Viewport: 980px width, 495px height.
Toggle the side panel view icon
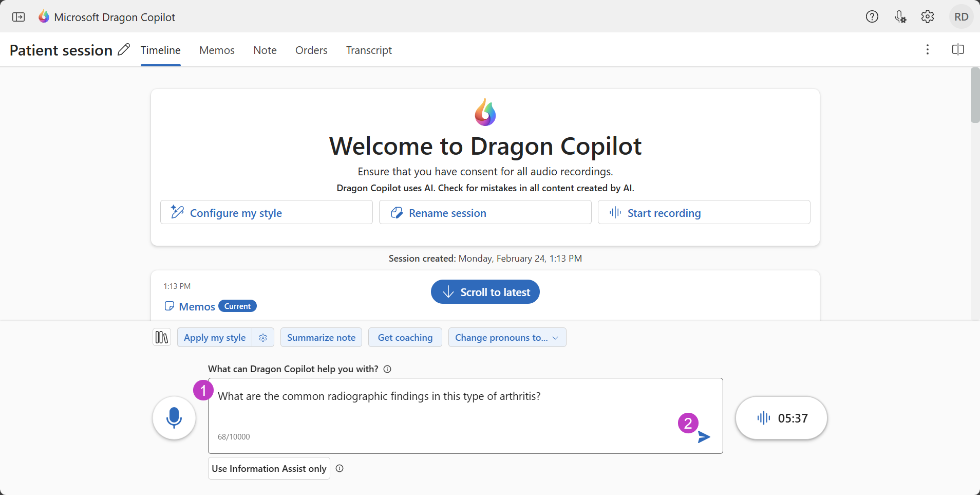pyautogui.click(x=957, y=50)
